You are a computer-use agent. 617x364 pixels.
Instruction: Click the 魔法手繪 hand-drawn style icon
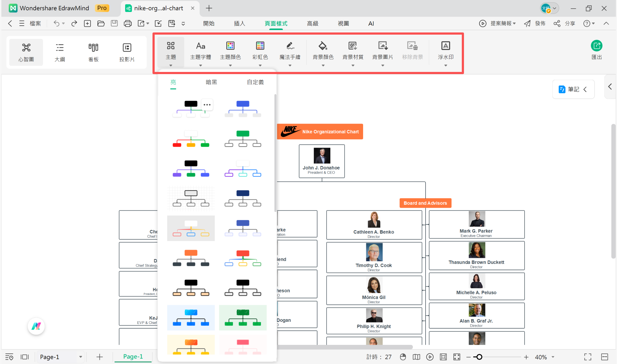coord(290,46)
